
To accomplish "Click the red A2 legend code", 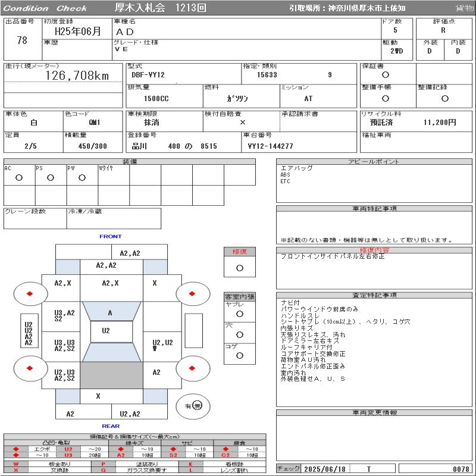I will 121,455.
